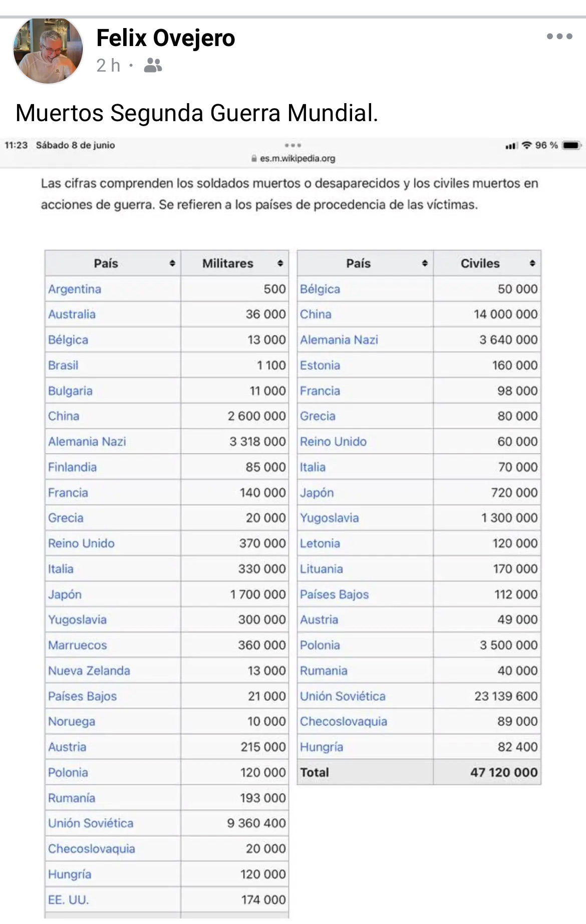Sort the left table by País
This screenshot has width=586, height=924.
click(172, 263)
